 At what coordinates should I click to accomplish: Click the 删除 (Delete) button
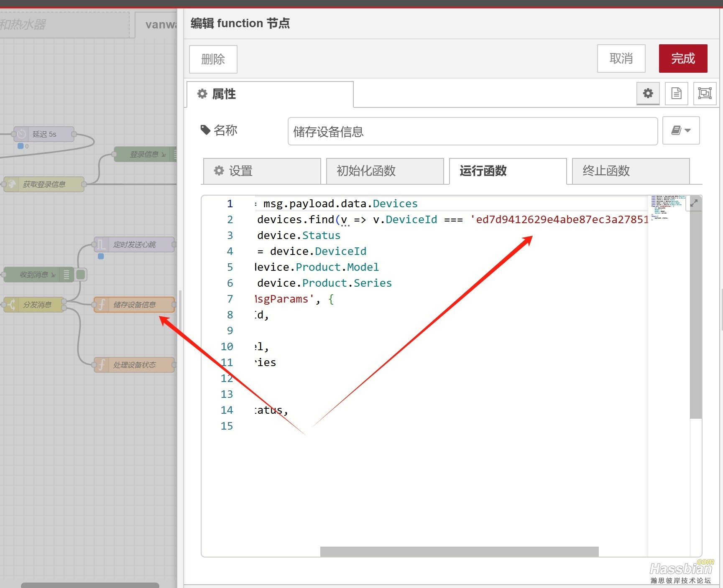[213, 59]
